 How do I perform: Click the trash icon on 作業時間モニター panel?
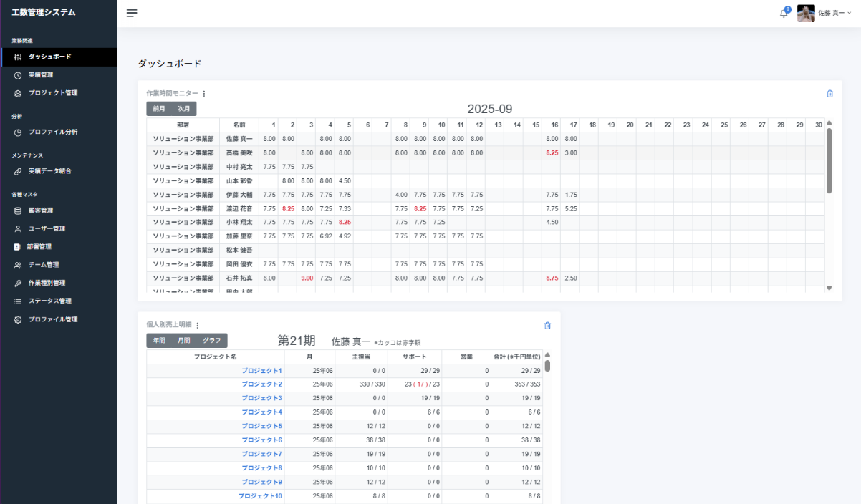click(829, 93)
